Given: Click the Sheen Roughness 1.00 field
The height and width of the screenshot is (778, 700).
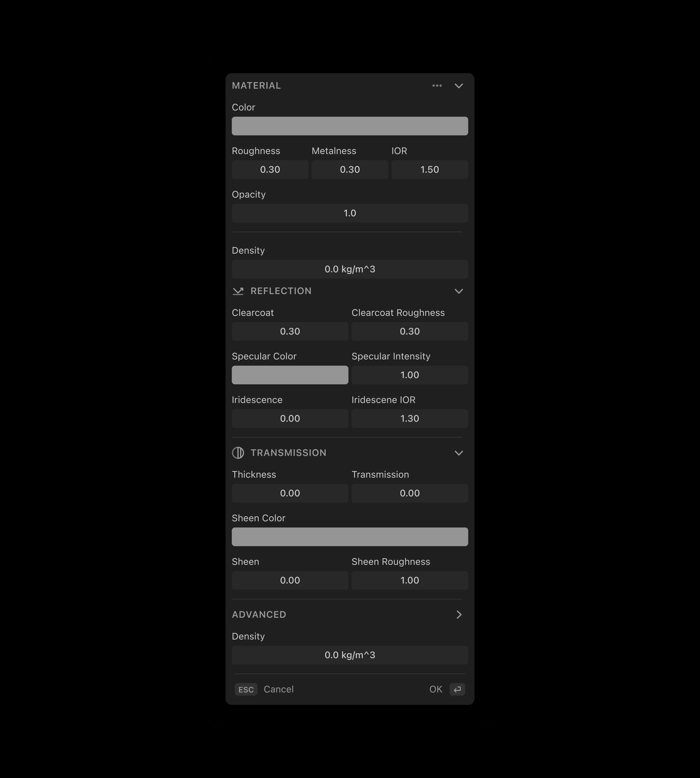Looking at the screenshot, I should tap(410, 581).
